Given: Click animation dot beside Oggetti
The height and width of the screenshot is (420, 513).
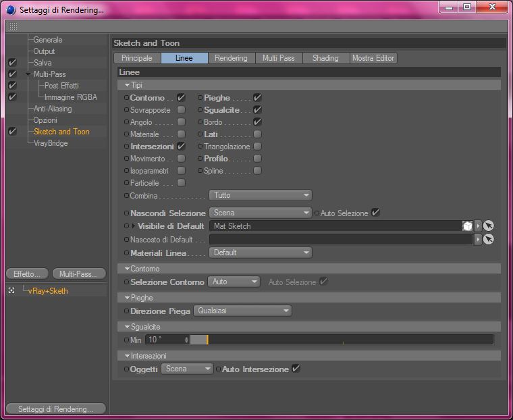Looking at the screenshot, I should pyautogui.click(x=127, y=369).
